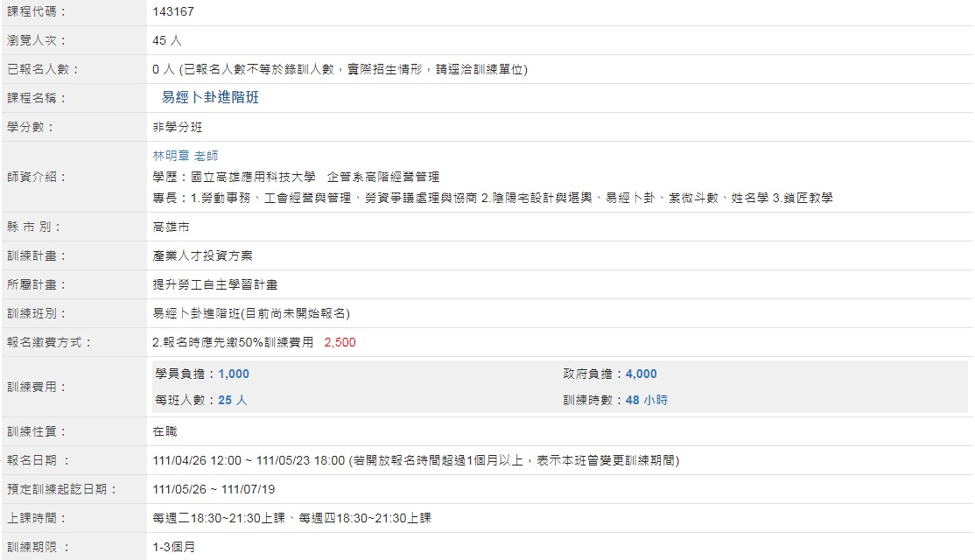
Task: Click the training period 111/05/26 ~ 111/07/19
Action: click(x=214, y=489)
